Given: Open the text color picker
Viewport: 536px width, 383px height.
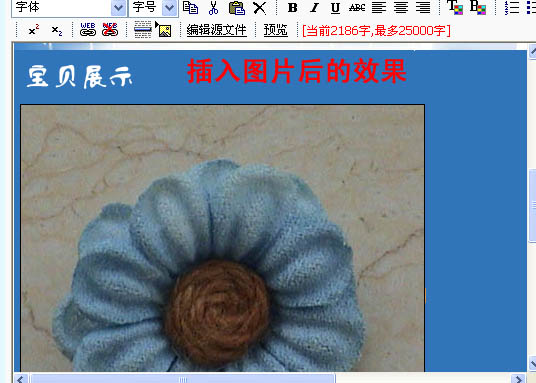Looking at the screenshot, I should click(x=455, y=8).
